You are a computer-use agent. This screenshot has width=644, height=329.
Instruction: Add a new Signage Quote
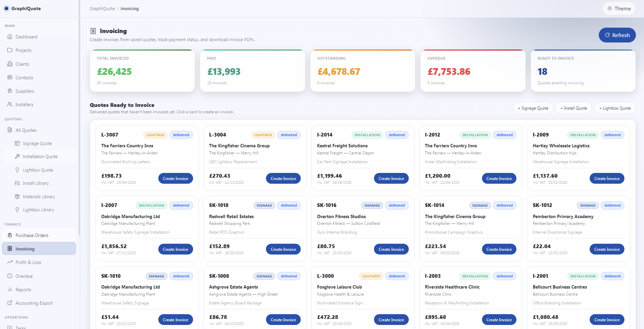pyautogui.click(x=533, y=108)
